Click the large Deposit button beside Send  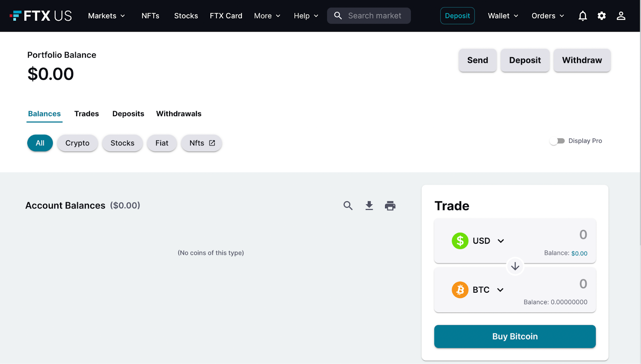(525, 60)
